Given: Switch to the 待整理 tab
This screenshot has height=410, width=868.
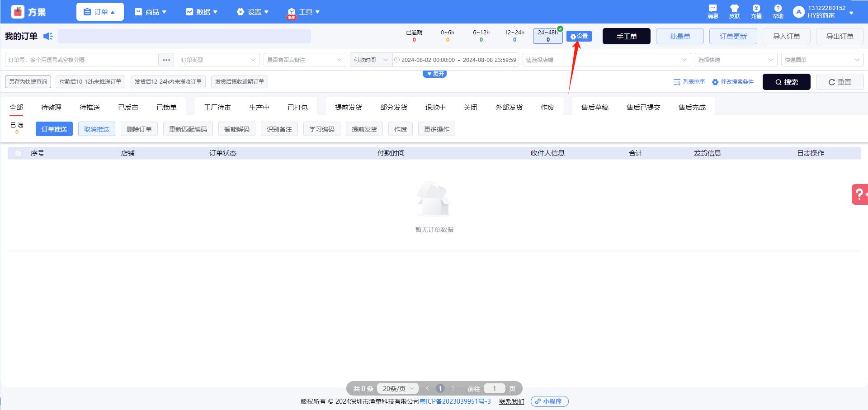Looking at the screenshot, I should pos(51,107).
